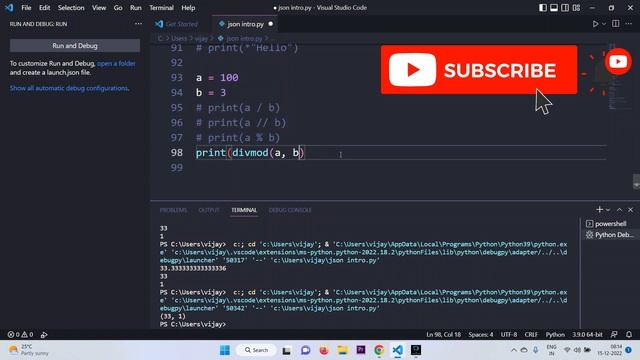Open notifications bell in status bar
This screenshot has width=640, height=360.
pos(629,335)
